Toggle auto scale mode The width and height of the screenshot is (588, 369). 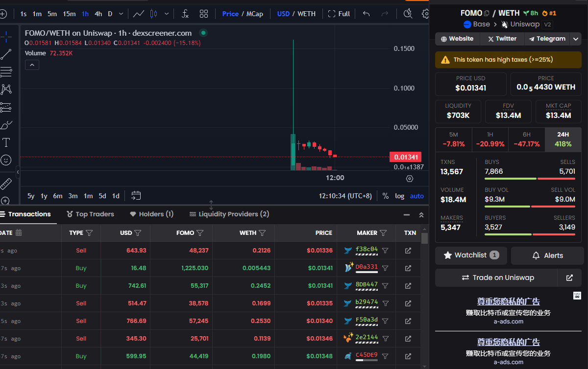[x=417, y=196]
